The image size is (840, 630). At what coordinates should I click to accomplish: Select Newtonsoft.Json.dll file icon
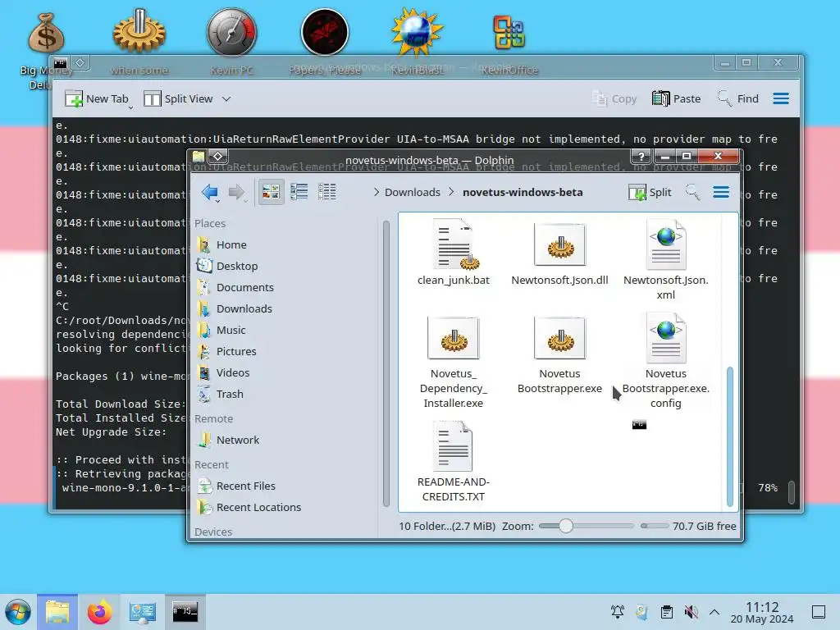point(559,244)
